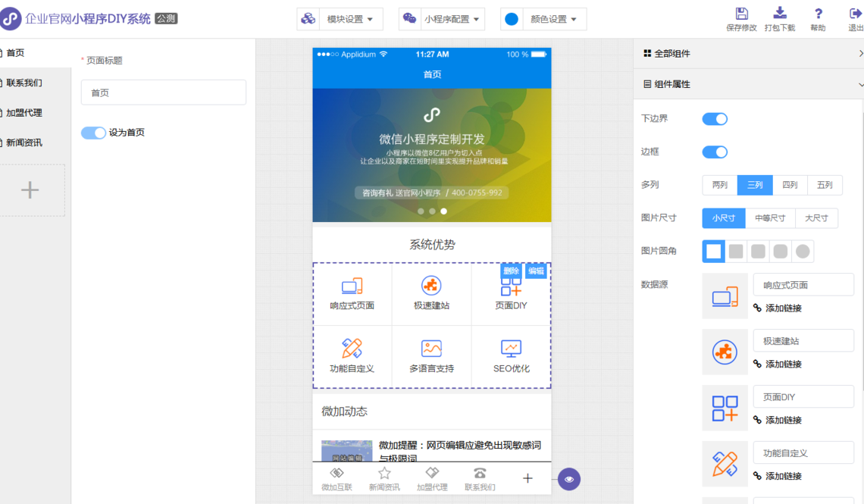Open the 颜色设置 dropdown
The image size is (864, 504).
[543, 19]
